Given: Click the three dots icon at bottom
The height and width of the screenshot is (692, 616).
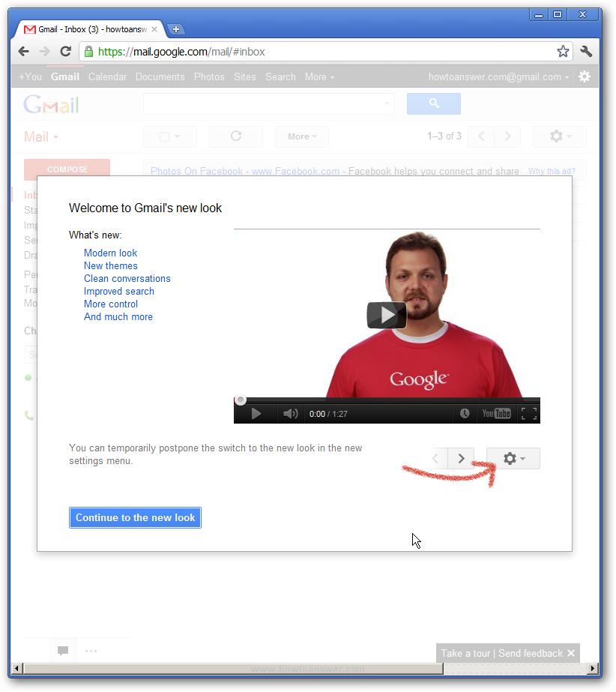Looking at the screenshot, I should point(91,651).
